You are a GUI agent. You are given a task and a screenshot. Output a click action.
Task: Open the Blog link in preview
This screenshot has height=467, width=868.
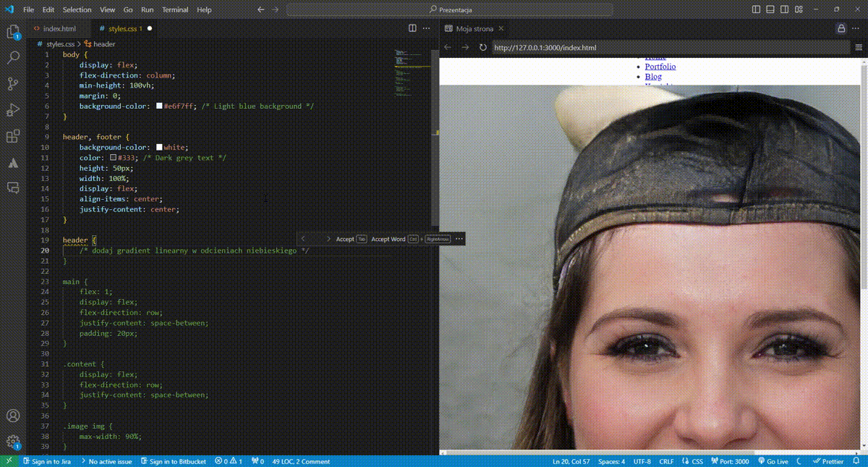click(653, 76)
